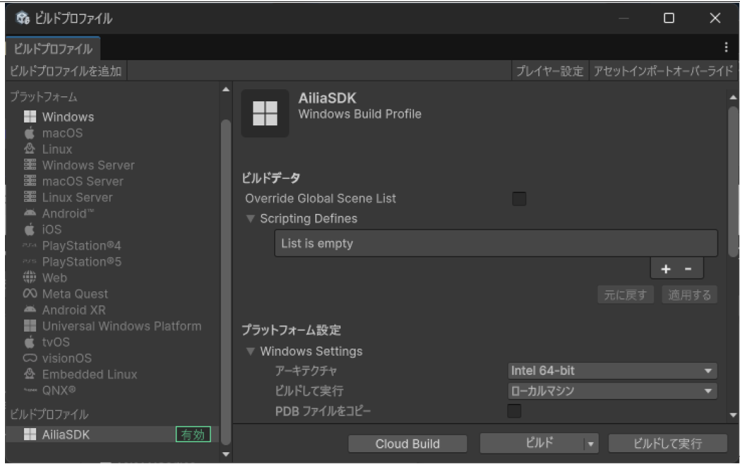Open the ビルドして実行 ローカルマシン dropdown
This screenshot has height=464, width=740.
point(612,391)
